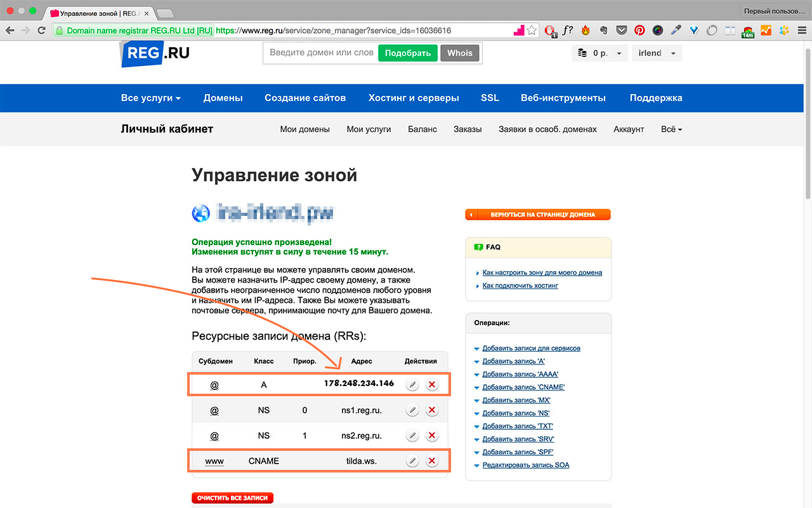Go back with the browser back arrow
The width and height of the screenshot is (812, 508).
click(x=10, y=30)
